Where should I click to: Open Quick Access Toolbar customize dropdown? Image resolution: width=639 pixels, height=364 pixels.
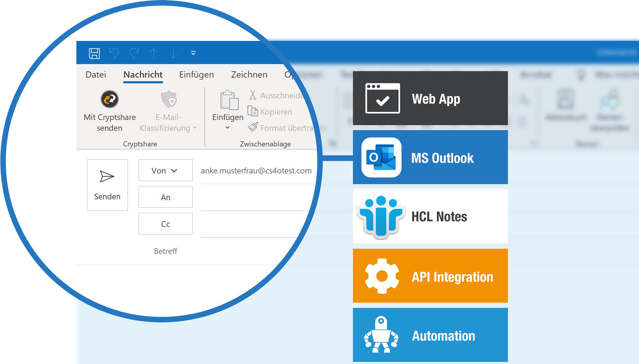pos(193,53)
